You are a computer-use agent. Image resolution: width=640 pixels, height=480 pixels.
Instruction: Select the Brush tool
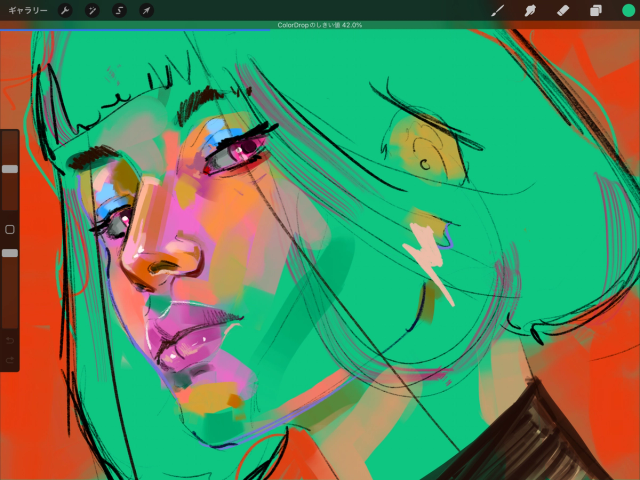pyautogui.click(x=498, y=10)
